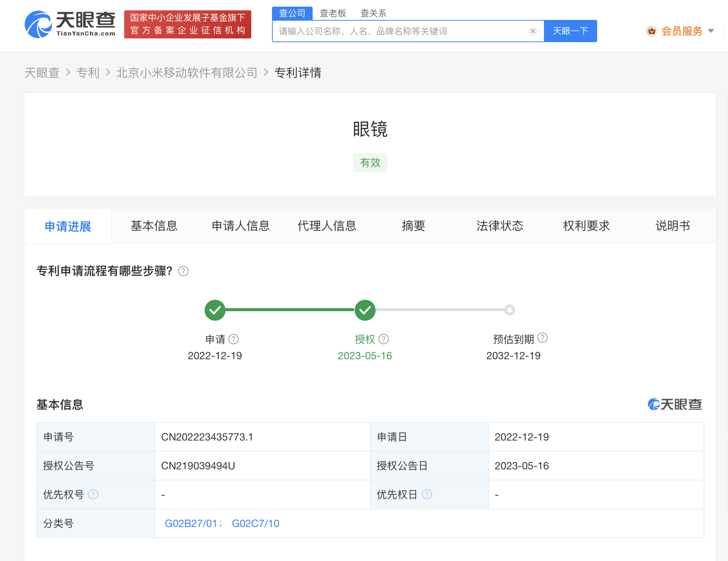728x561 pixels.
Task: Open classification link G02C7/10
Action: [x=256, y=523]
